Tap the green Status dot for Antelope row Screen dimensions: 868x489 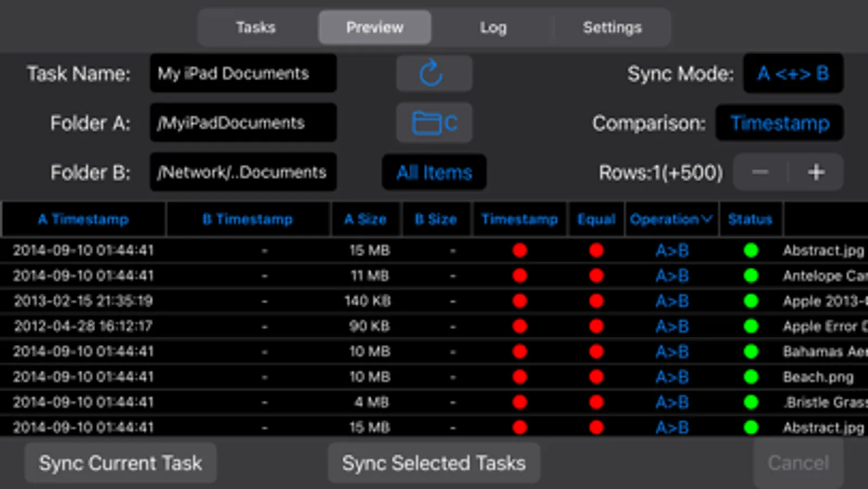pyautogui.click(x=751, y=275)
